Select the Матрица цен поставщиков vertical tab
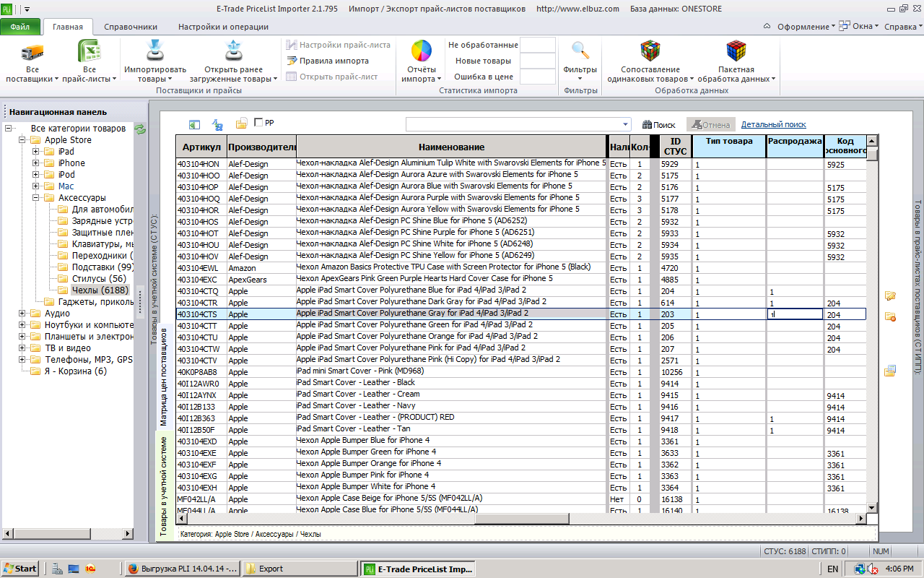924x578 pixels. (163, 379)
